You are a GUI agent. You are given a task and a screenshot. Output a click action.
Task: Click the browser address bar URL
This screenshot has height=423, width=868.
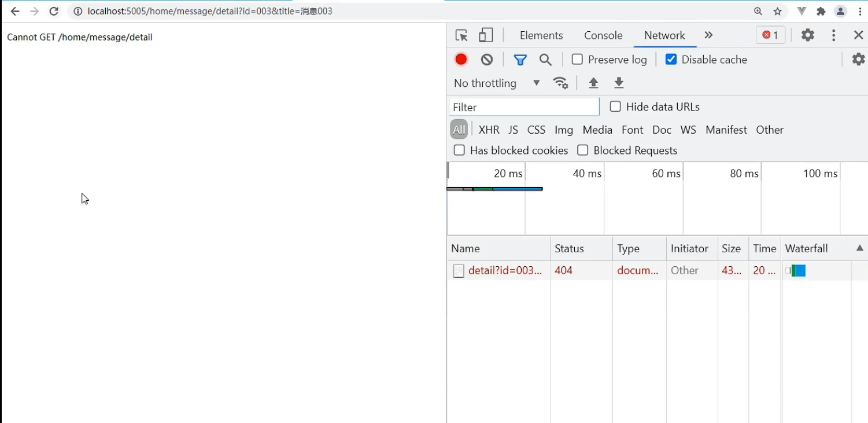click(x=210, y=11)
